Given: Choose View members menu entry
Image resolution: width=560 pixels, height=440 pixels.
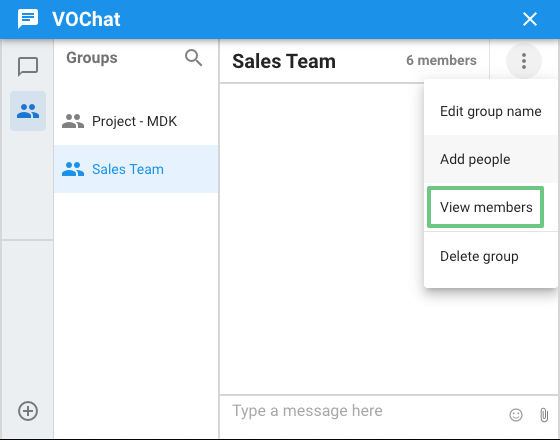Looking at the screenshot, I should point(486,207).
